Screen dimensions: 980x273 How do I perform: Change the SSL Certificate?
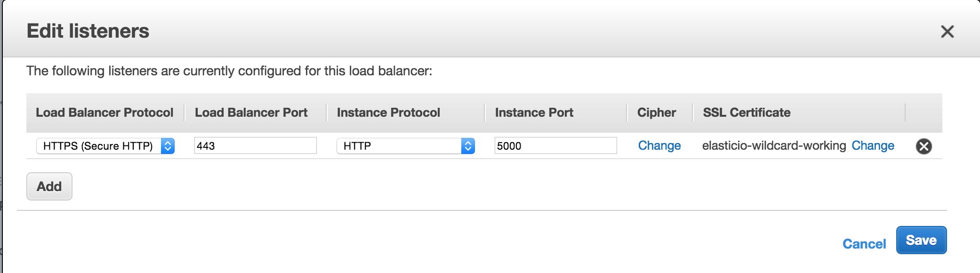click(873, 146)
